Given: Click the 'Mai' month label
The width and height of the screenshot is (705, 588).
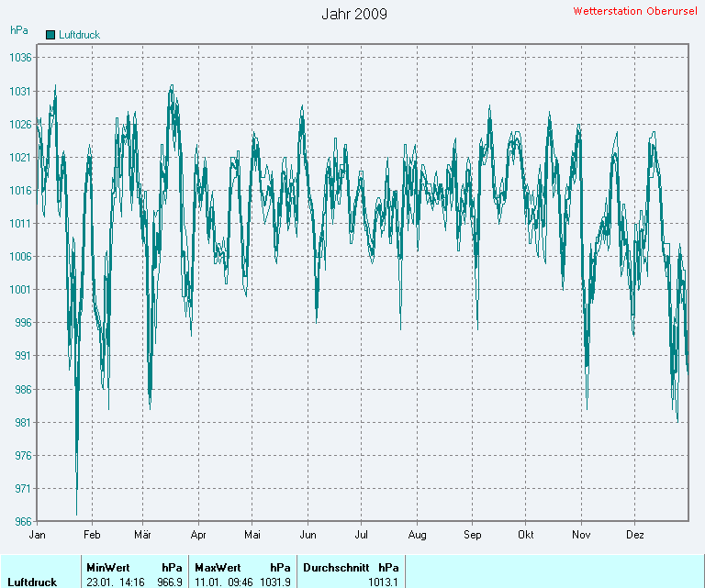Looking at the screenshot, I should [x=252, y=535].
